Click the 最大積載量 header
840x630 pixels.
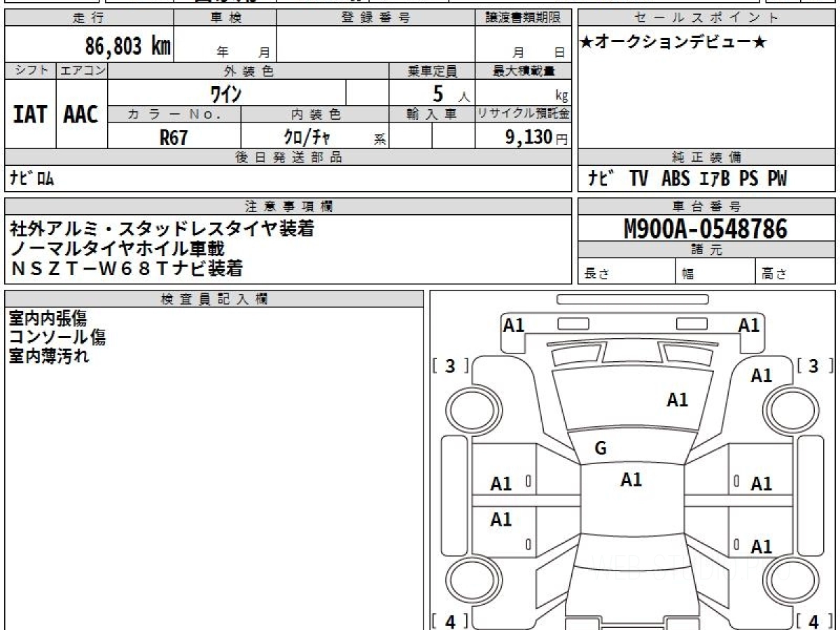coord(523,71)
